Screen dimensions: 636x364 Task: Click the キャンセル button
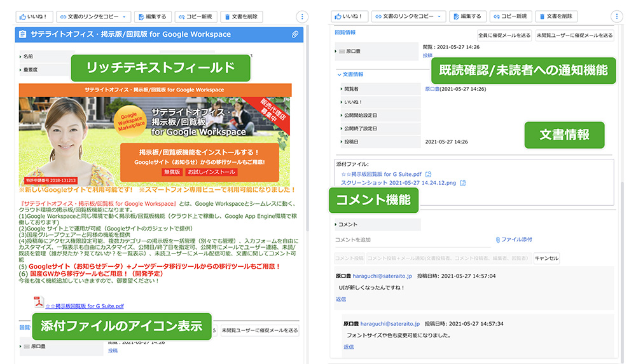tap(546, 258)
